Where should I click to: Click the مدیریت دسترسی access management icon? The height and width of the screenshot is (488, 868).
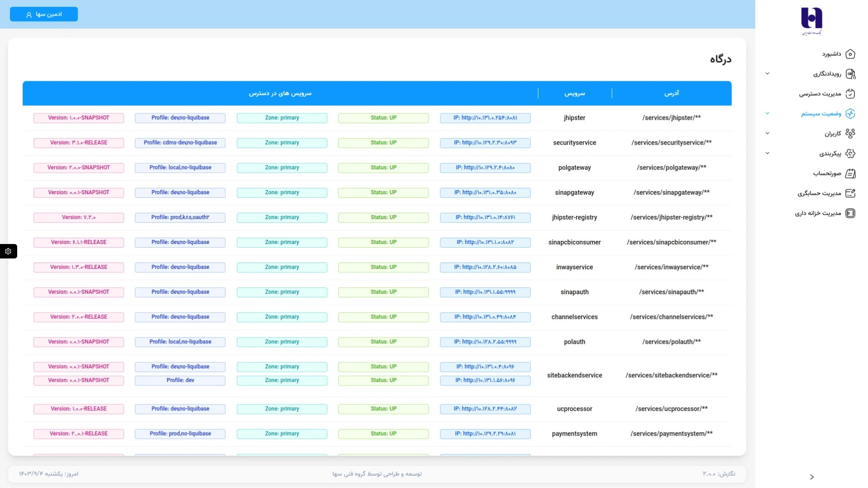(x=850, y=94)
